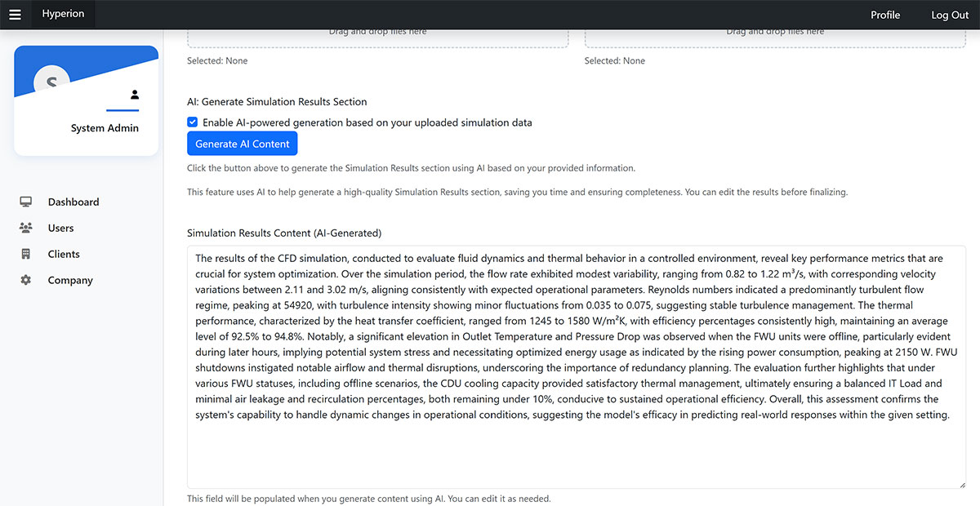The image size is (980, 506).
Task: Click the left drag and drop file zone
Action: [x=378, y=38]
